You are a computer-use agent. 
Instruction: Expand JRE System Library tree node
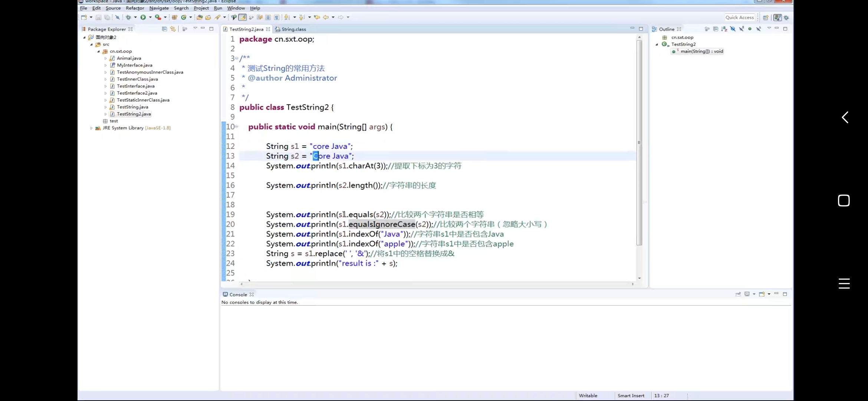click(x=91, y=128)
